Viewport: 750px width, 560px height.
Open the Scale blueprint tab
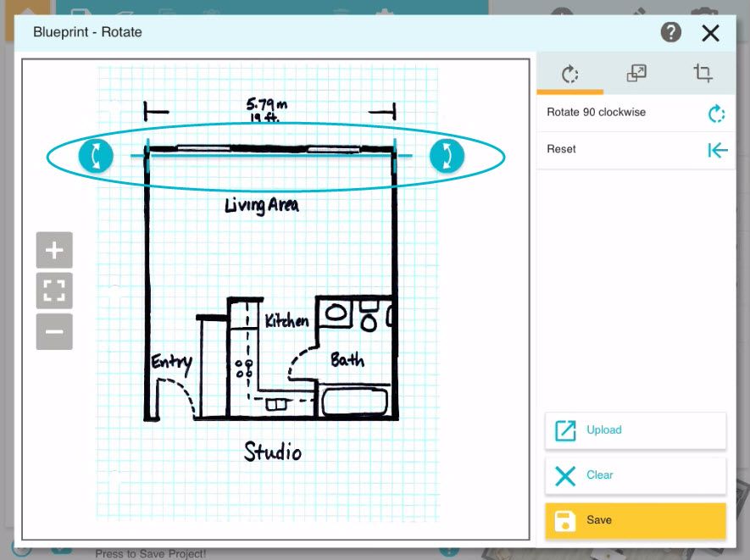[x=636, y=74]
